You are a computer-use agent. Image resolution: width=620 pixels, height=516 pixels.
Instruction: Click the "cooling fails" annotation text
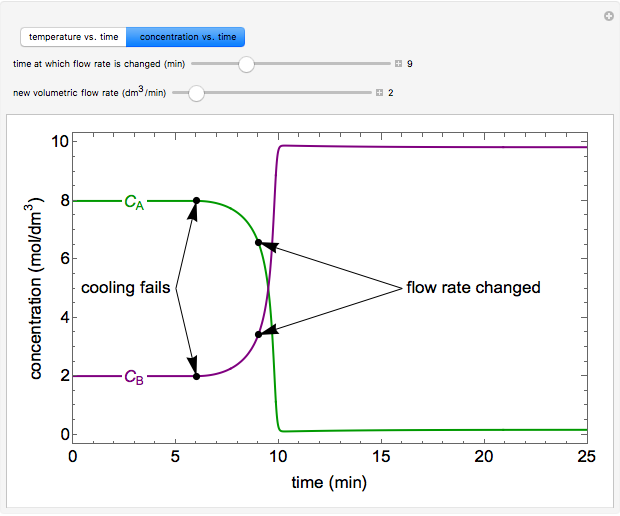[127, 288]
